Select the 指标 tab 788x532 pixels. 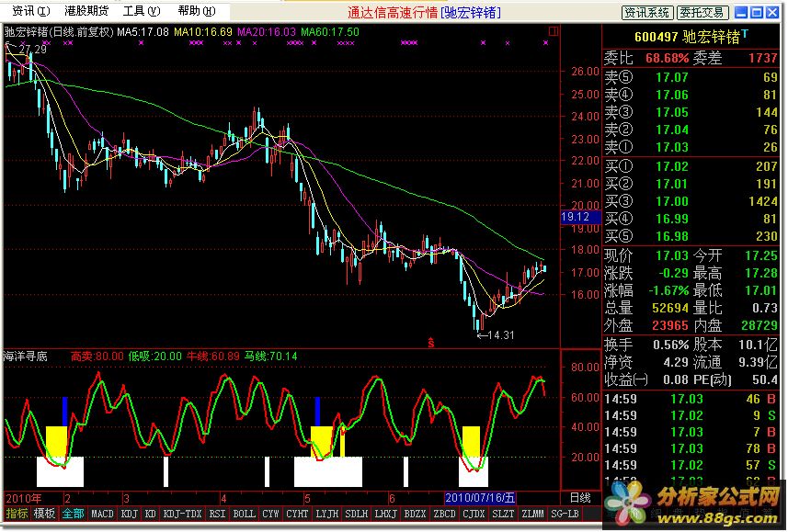pyautogui.click(x=17, y=514)
